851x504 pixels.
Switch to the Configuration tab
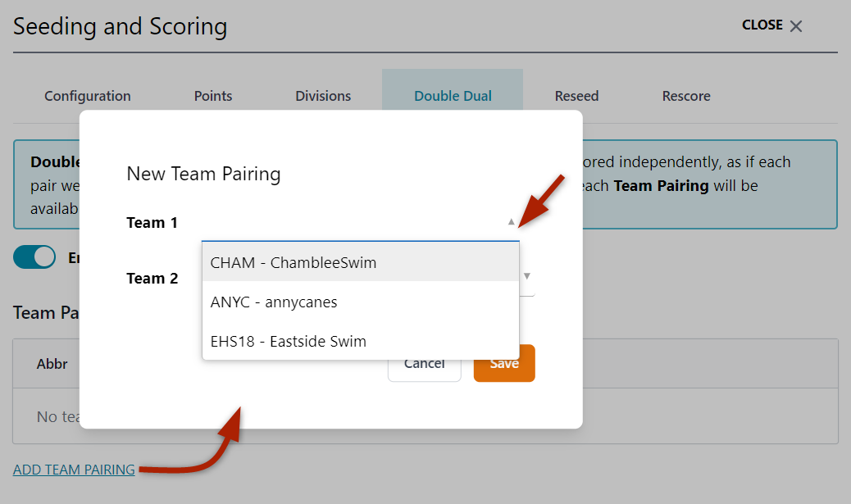click(x=87, y=96)
